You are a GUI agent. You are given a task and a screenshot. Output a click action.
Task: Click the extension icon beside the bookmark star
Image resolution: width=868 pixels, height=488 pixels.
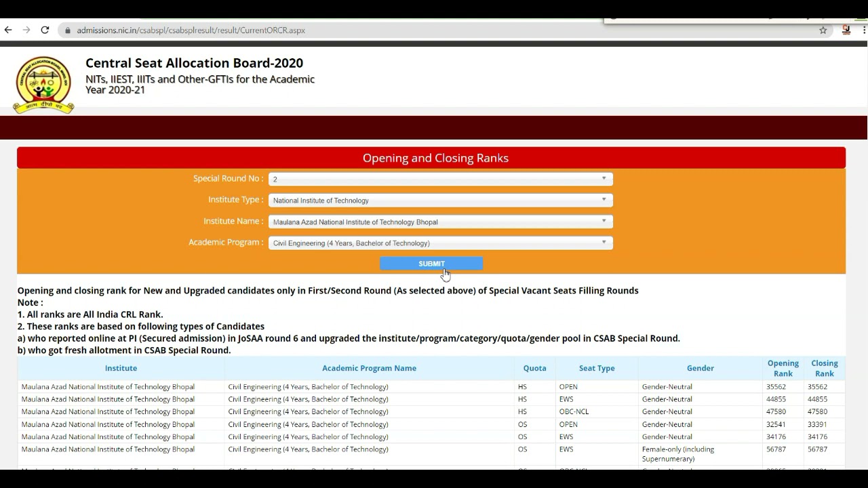846,30
